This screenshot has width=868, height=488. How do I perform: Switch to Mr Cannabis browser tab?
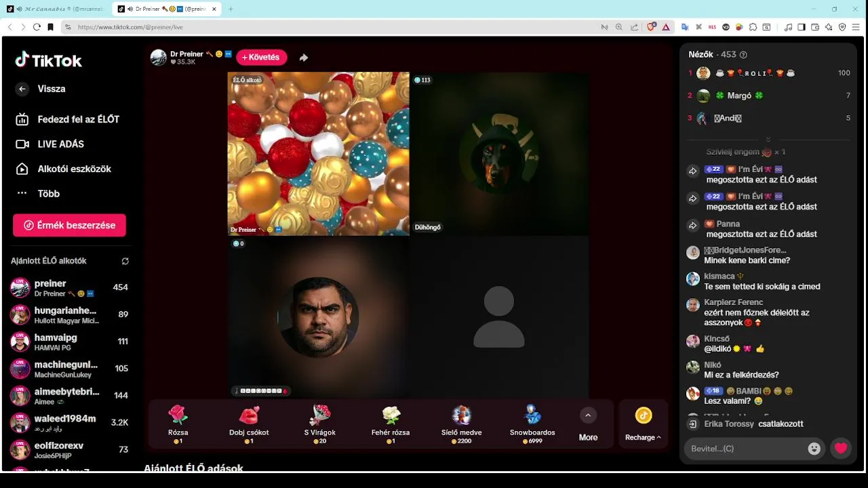click(x=56, y=9)
